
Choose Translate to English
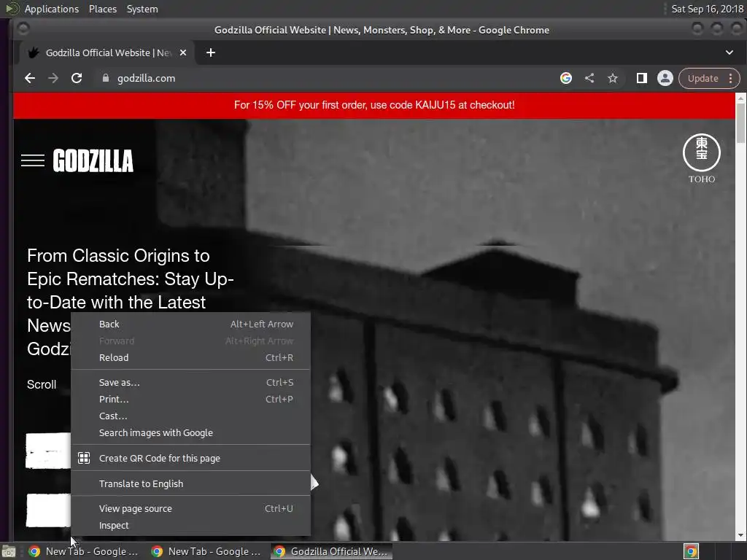pyautogui.click(x=190, y=484)
